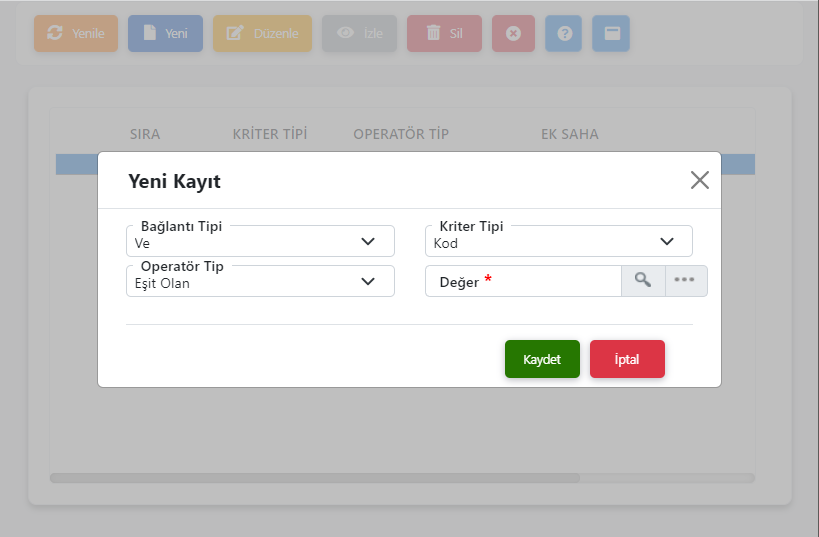Viewport: 819px width, 537px height.
Task: Click the magnifier search icon beside Değer
Action: 643,281
